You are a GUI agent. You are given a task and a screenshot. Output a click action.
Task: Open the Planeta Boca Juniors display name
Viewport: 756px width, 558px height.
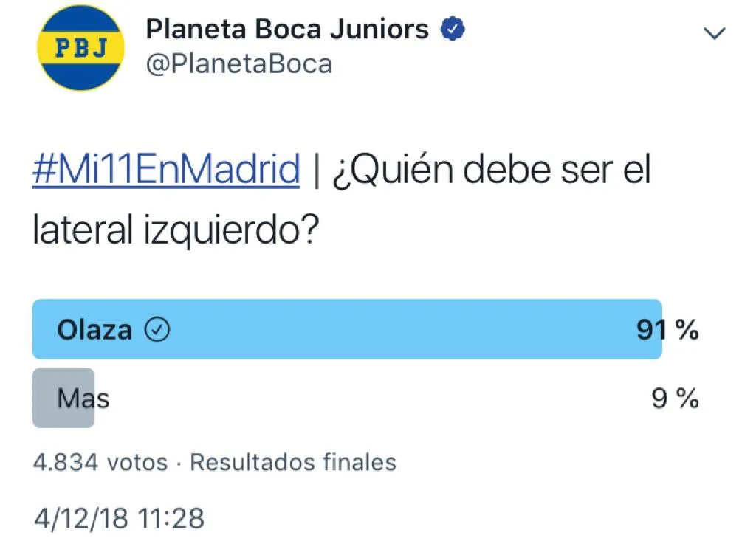coord(287,30)
